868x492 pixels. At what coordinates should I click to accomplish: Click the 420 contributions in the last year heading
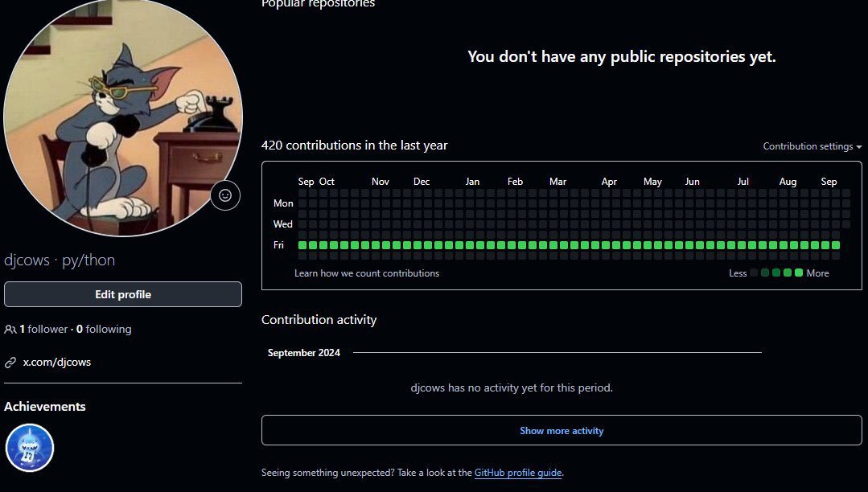point(354,145)
